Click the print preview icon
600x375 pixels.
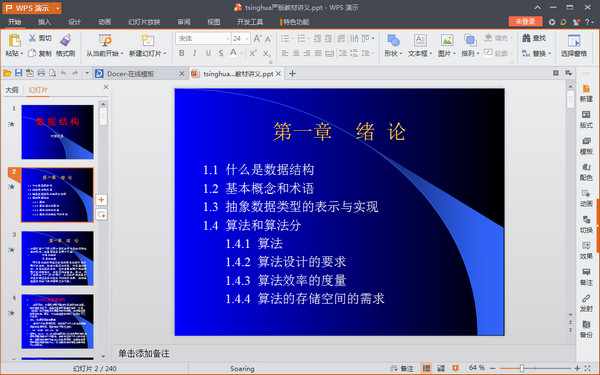(52, 73)
